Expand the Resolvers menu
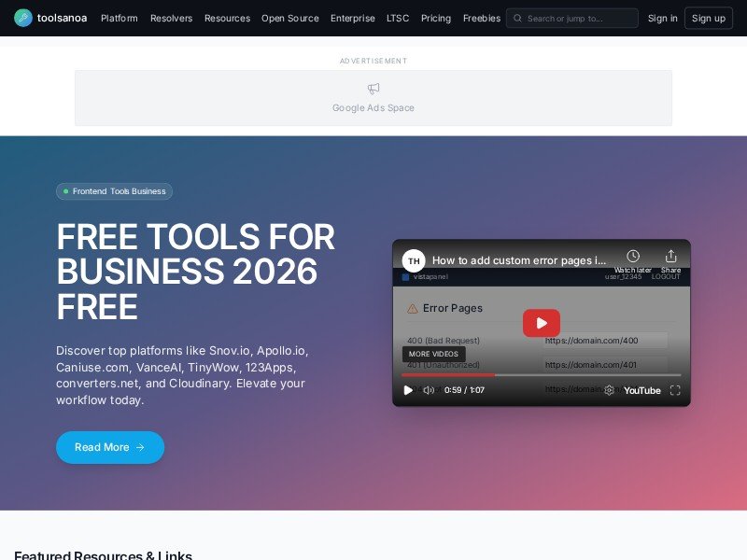Viewport: 747px width, 560px height. 171,18
